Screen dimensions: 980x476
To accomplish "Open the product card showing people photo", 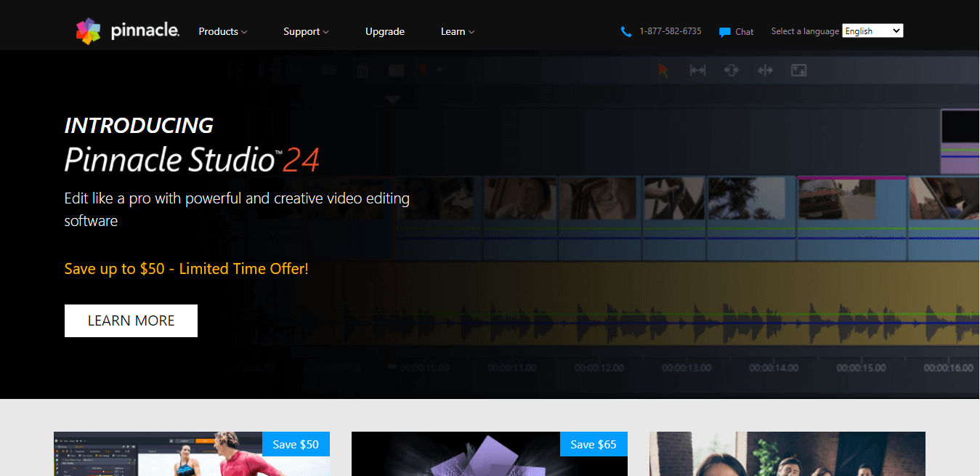I will 787,454.
